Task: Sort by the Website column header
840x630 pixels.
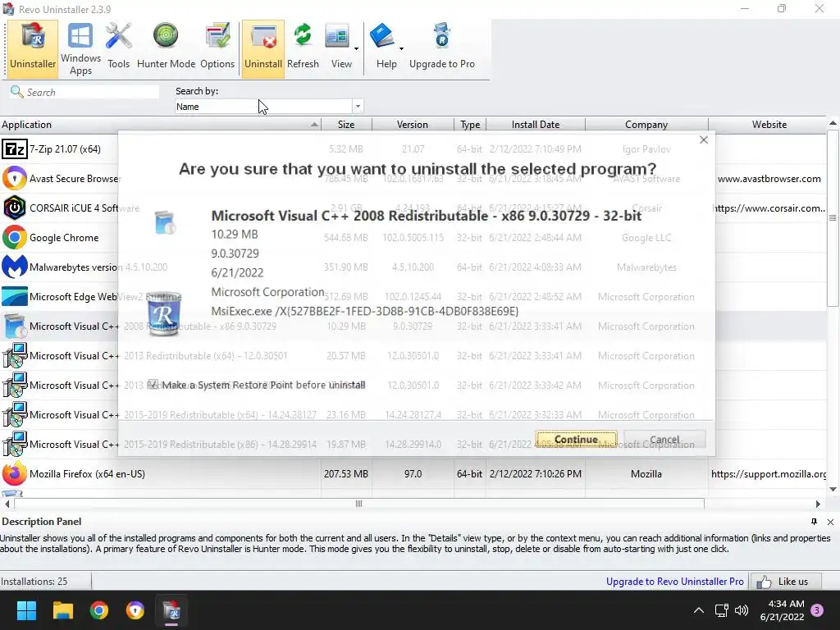Action: (x=769, y=125)
